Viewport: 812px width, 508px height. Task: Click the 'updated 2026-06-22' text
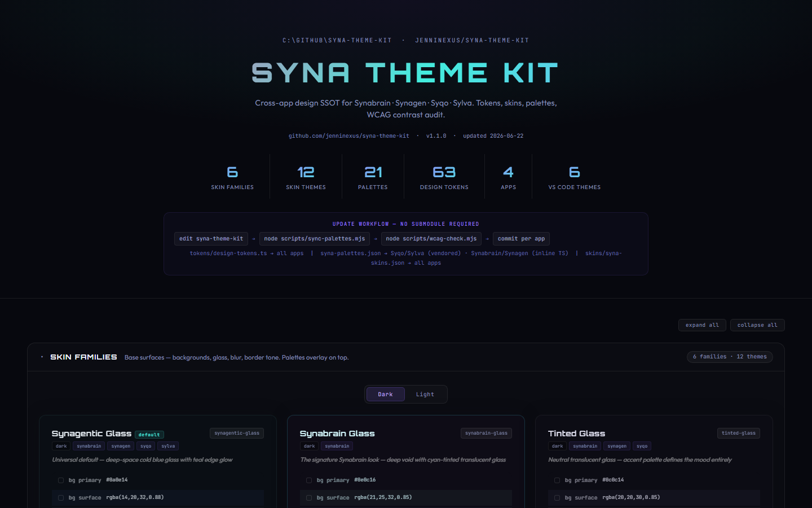(493, 136)
